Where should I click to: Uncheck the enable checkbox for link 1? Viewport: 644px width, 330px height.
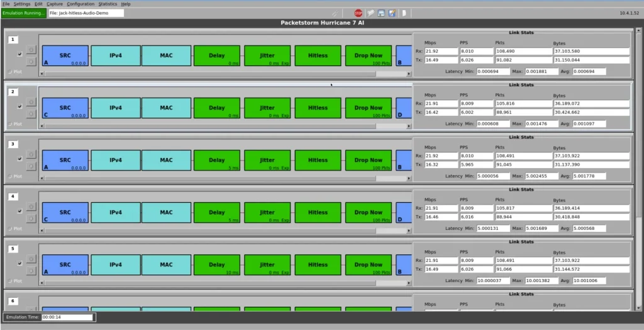coord(19,54)
